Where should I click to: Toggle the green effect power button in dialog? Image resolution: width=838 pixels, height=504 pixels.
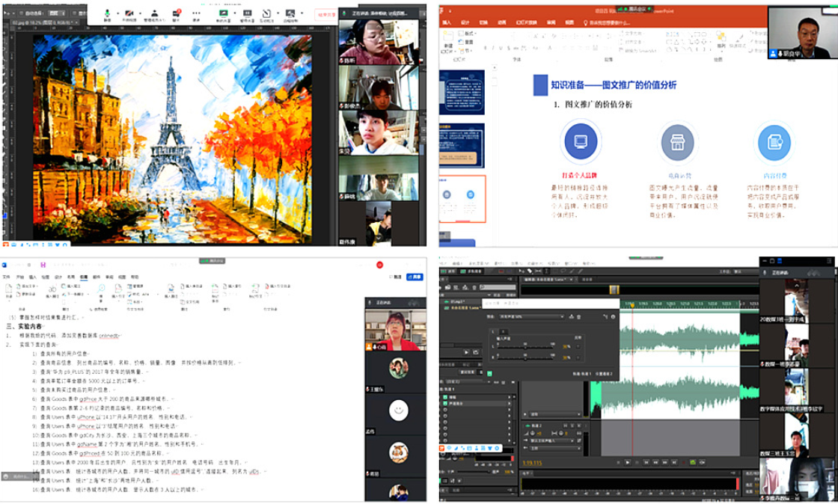489,372
